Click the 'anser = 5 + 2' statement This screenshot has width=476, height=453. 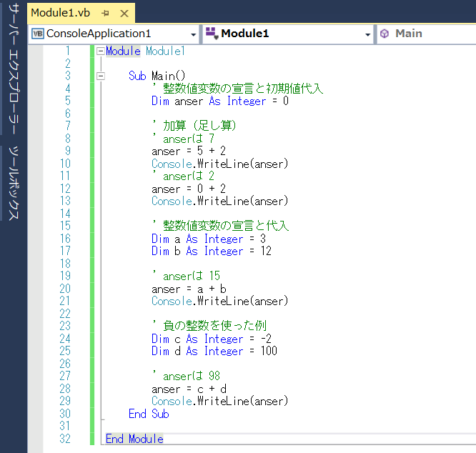click(x=189, y=151)
